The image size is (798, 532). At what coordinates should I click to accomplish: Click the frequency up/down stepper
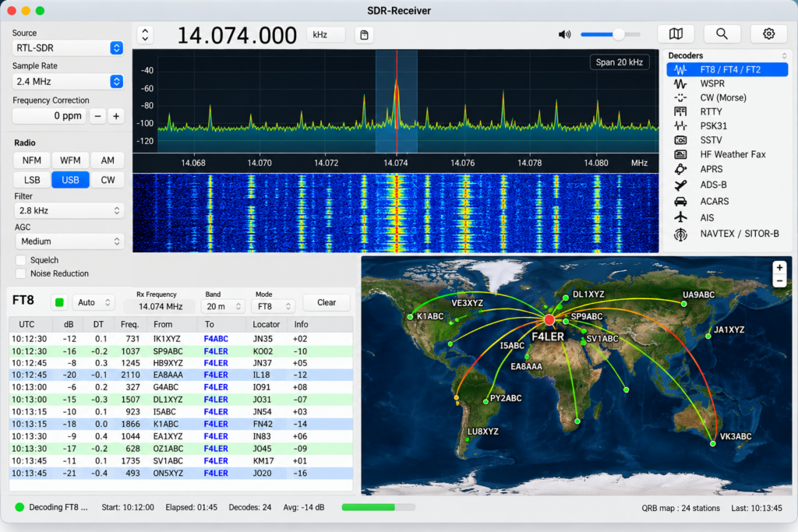coord(145,34)
